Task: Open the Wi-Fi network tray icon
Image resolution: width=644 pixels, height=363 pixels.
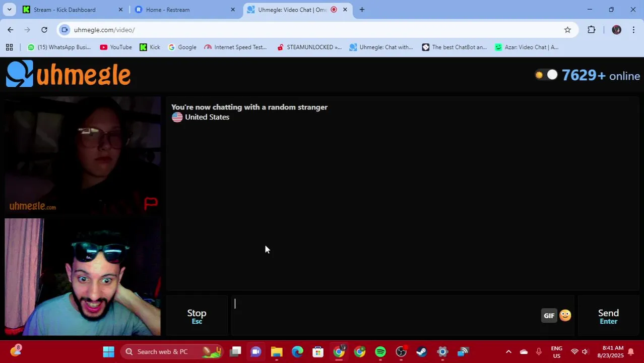Action: point(574,351)
